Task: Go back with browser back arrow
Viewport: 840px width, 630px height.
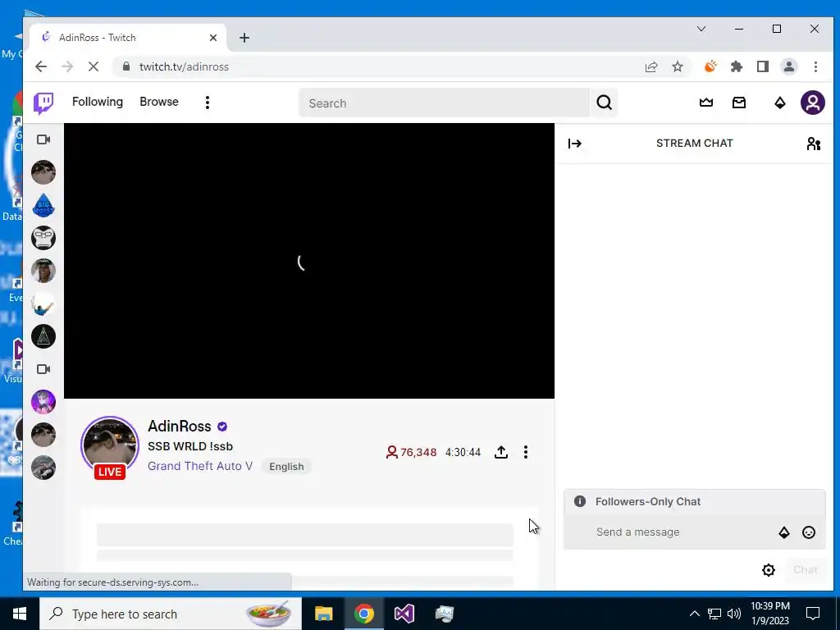Action: [41, 66]
